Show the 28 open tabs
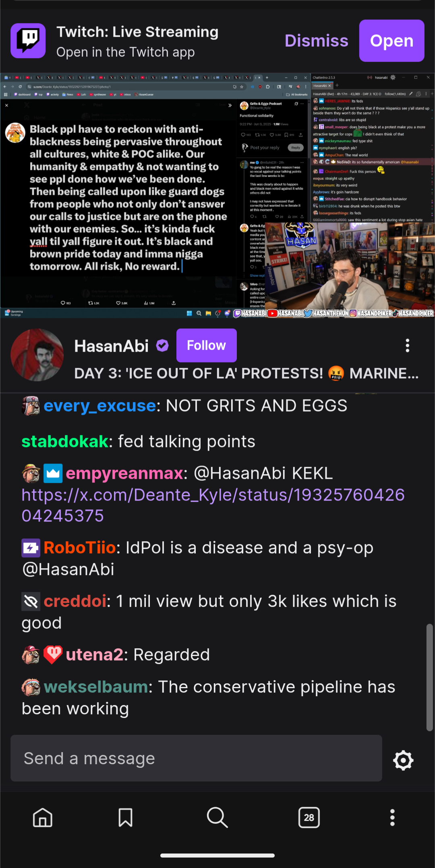 309,817
